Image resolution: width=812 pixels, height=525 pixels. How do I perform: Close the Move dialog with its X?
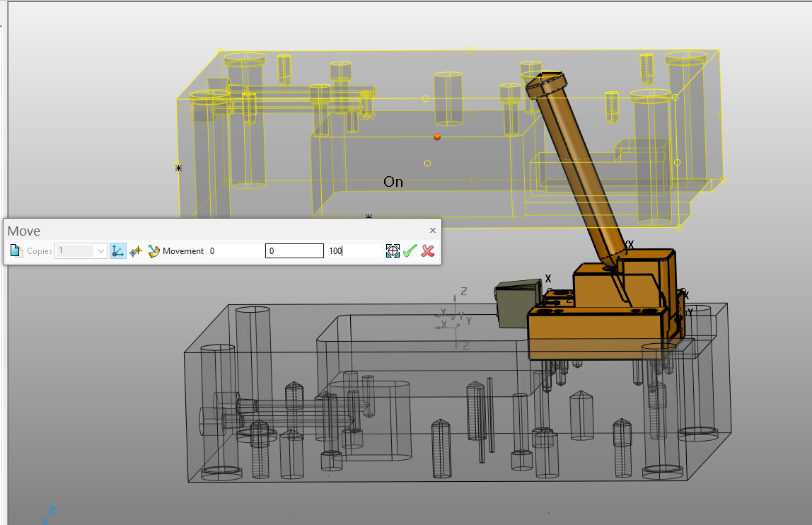point(432,230)
